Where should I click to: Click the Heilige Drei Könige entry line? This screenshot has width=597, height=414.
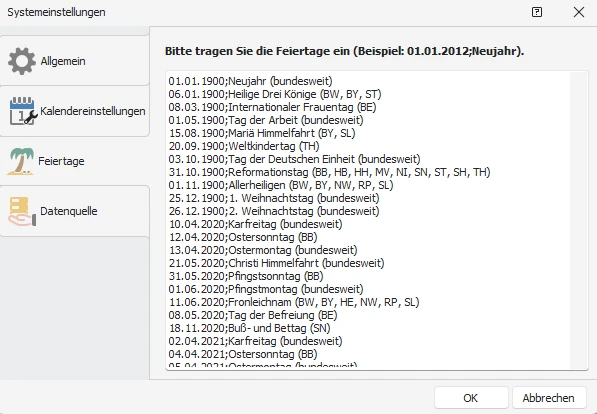point(275,94)
